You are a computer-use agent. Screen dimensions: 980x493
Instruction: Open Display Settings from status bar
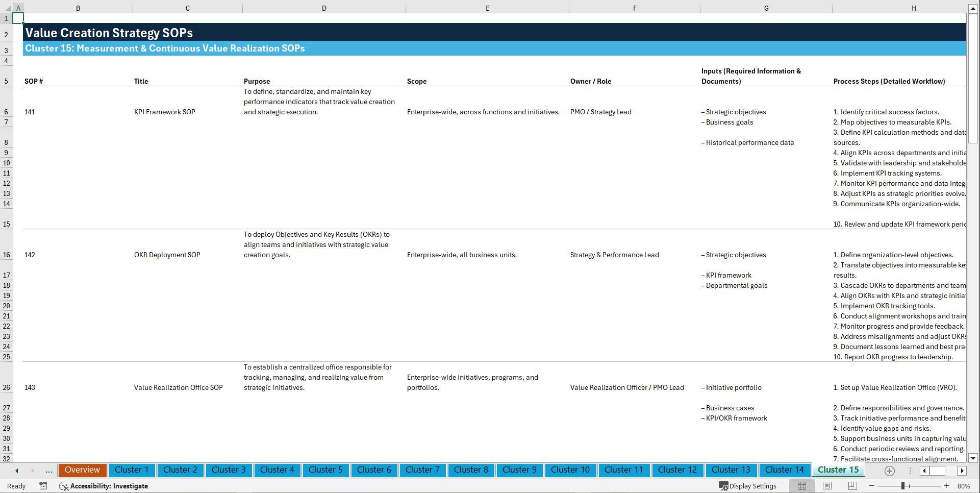pyautogui.click(x=748, y=486)
